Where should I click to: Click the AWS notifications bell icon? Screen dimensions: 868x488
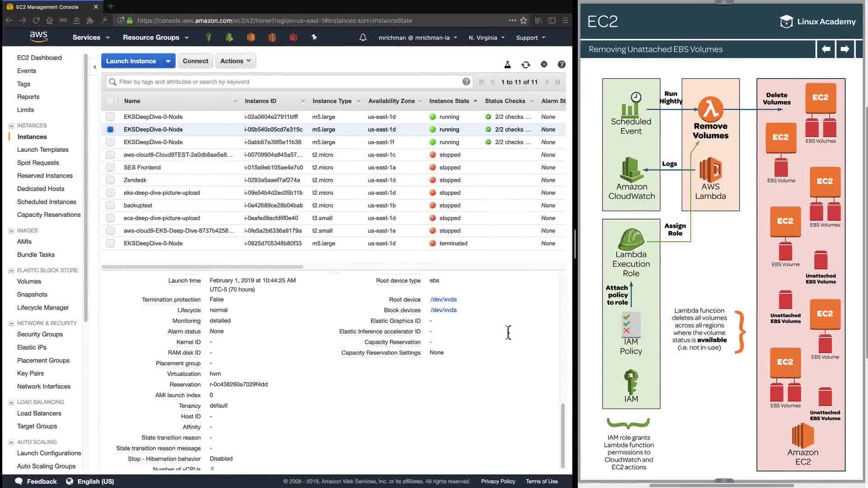click(x=363, y=38)
